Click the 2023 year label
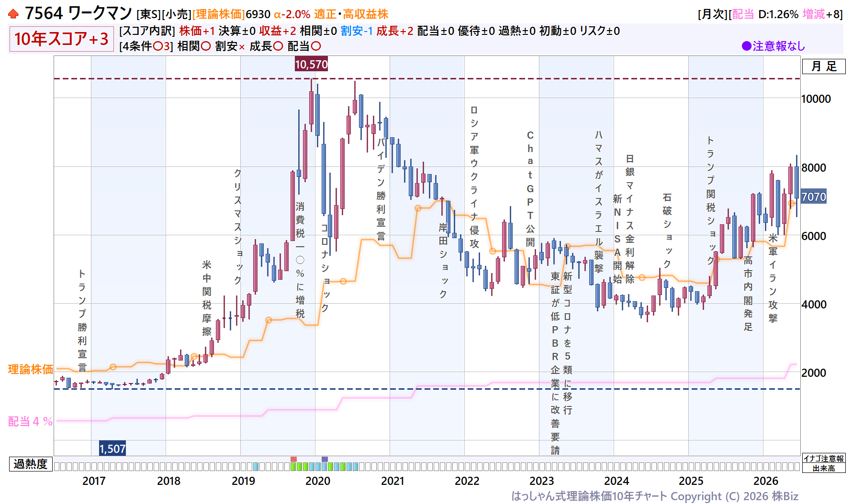Screen dimensions: 852x504 [542, 481]
